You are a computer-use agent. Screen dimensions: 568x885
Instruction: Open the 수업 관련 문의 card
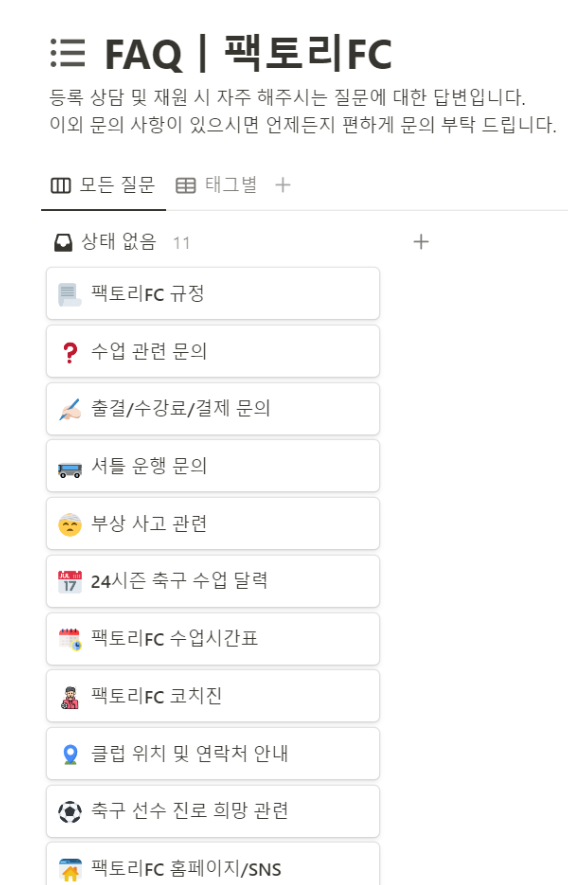[x=213, y=352]
